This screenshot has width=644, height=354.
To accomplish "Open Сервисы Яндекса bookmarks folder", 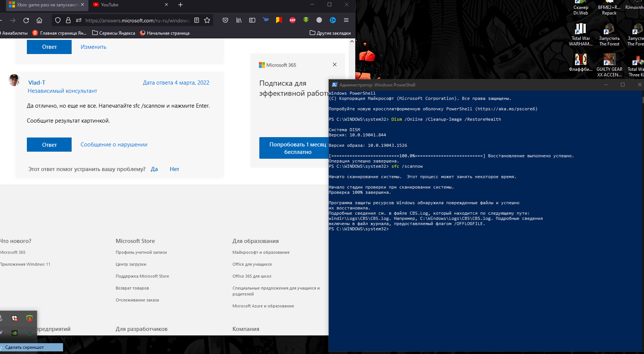I will tap(114, 33).
